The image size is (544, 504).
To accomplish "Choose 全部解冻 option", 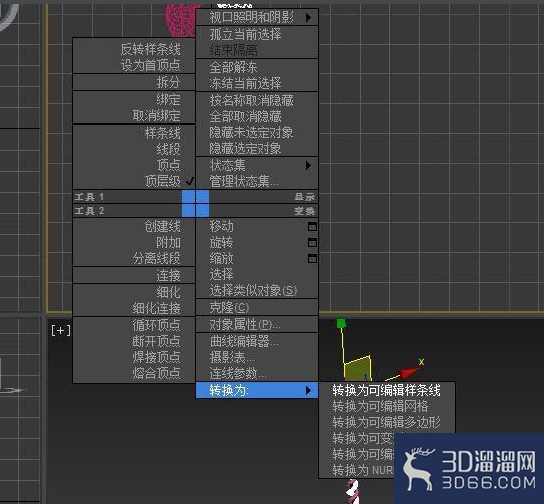I will pos(257,67).
